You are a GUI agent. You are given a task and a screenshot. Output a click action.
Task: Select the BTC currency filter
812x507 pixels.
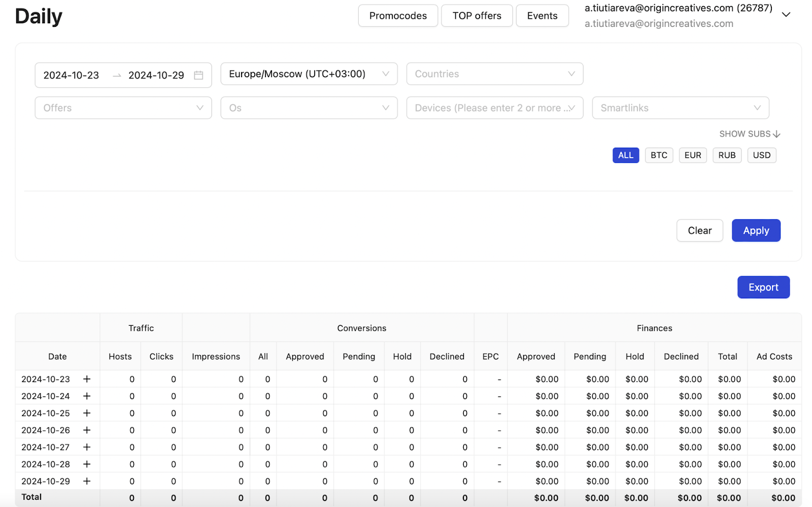(x=659, y=155)
